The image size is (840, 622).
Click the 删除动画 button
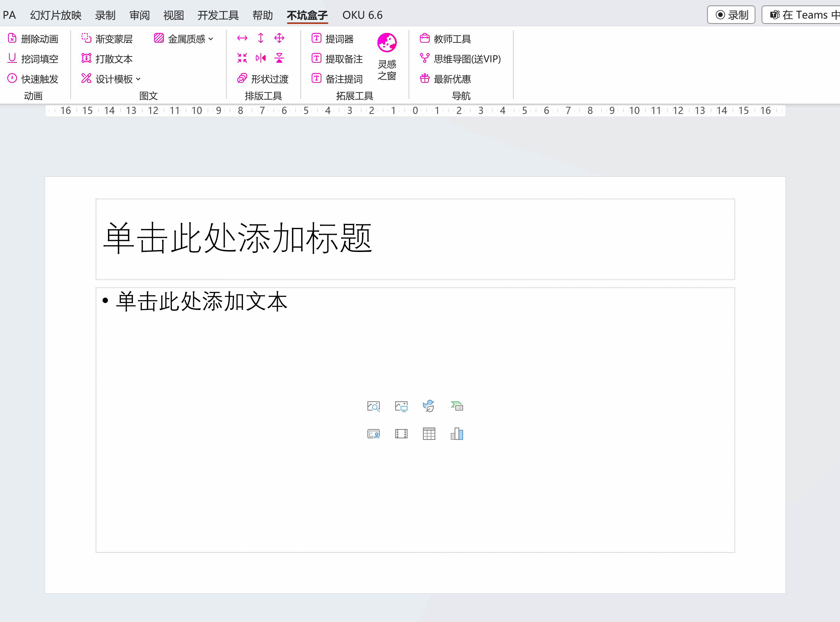[33, 39]
